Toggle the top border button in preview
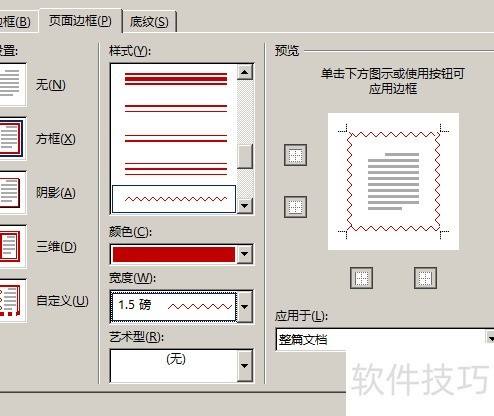Image resolution: width=494 pixels, height=416 pixels. [x=295, y=155]
